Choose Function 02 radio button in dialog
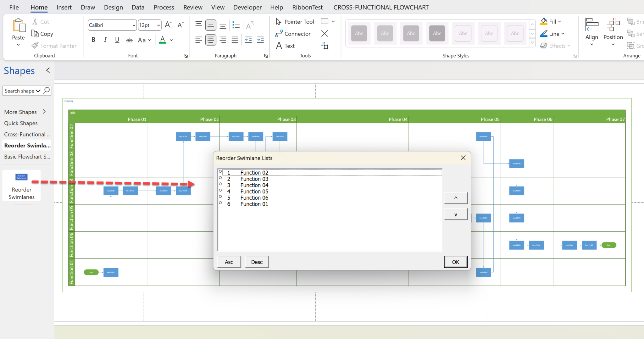Screen dimensions: 644x339 point(220,171)
